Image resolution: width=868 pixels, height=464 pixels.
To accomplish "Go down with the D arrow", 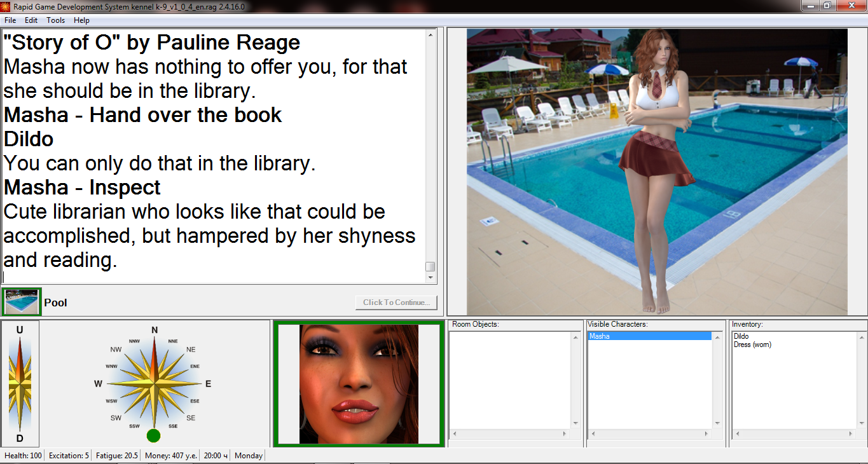I will point(20,439).
